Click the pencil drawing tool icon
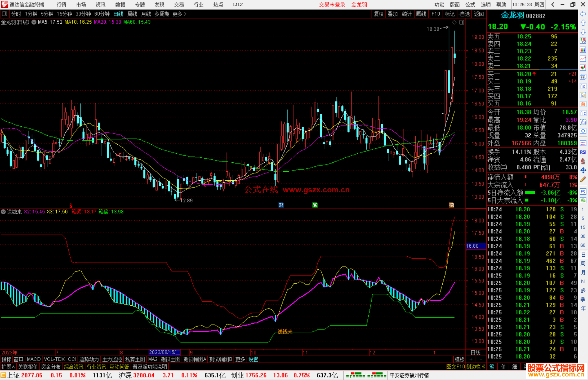The image size is (588, 380). pyautogui.click(x=583, y=179)
